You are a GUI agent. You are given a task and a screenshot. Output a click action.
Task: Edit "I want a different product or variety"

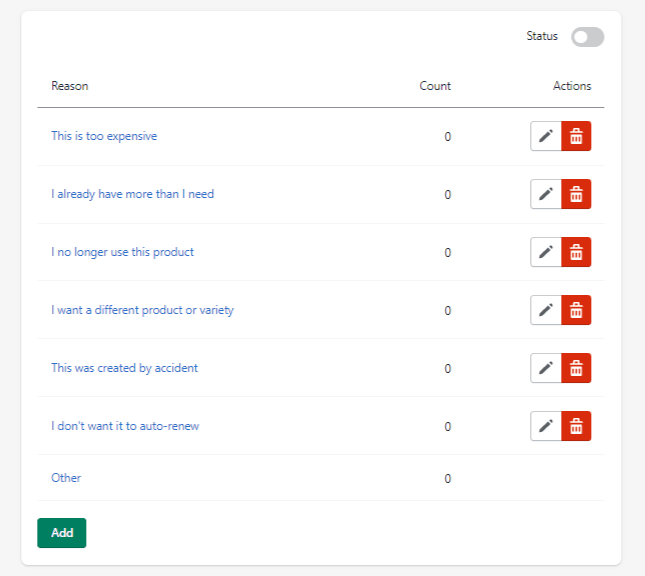point(545,310)
